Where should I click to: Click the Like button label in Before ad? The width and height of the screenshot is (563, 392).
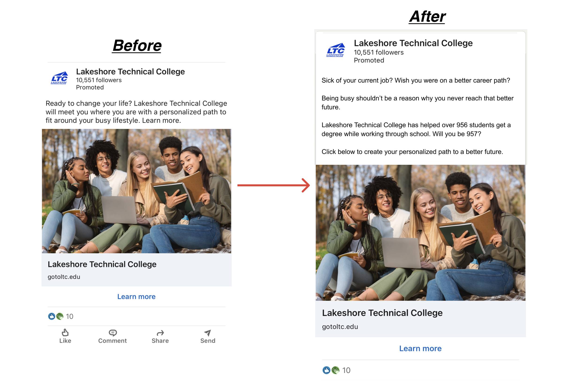point(65,341)
